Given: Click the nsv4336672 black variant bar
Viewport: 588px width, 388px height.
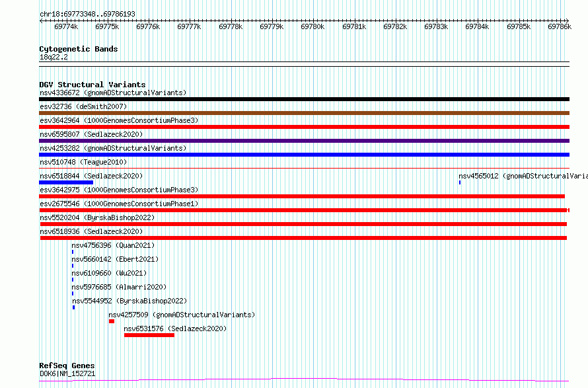Looking at the screenshot, I should pos(304,99).
